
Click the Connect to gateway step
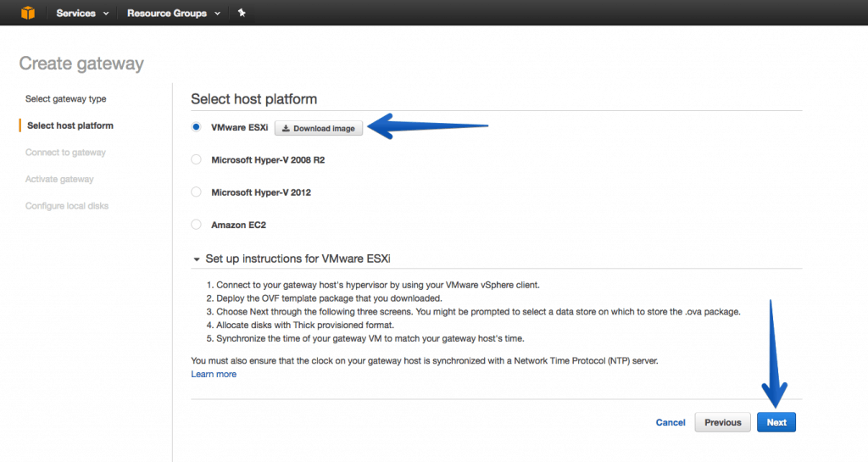65,152
